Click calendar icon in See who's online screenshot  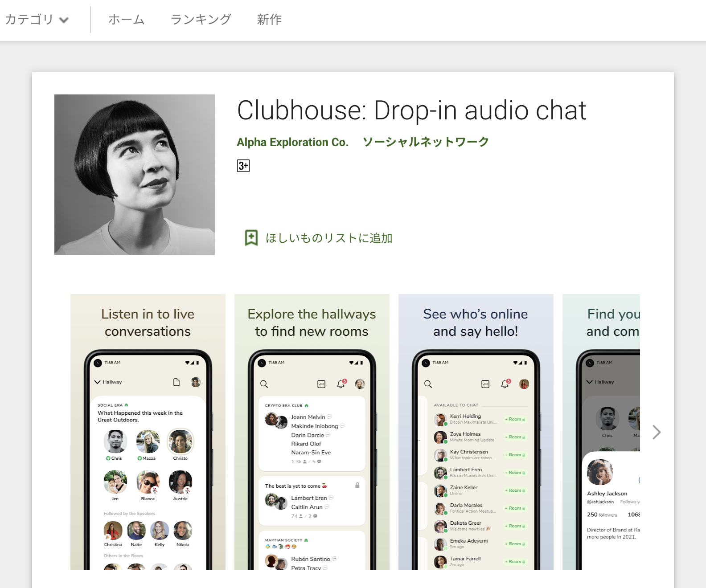pos(485,384)
